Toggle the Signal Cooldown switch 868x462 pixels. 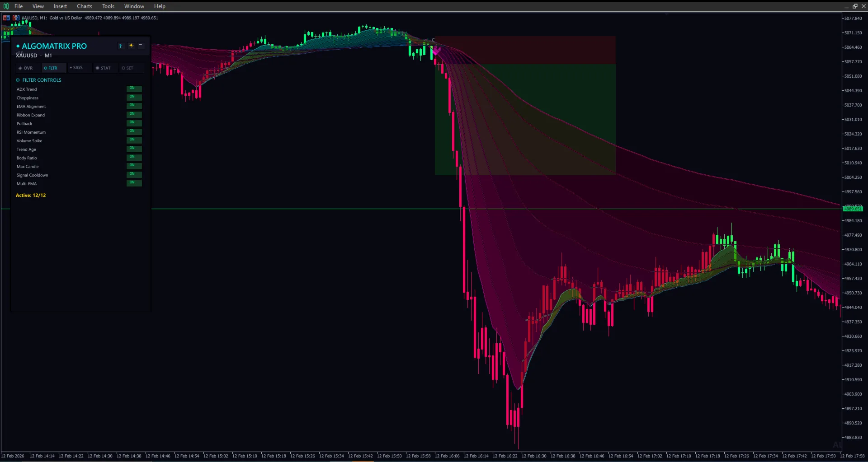tap(134, 174)
